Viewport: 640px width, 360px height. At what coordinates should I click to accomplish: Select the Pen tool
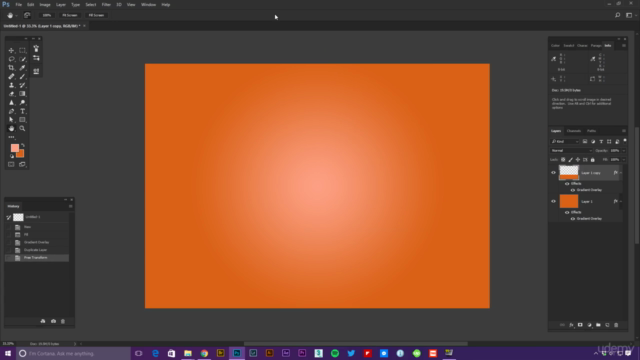tap(11, 111)
